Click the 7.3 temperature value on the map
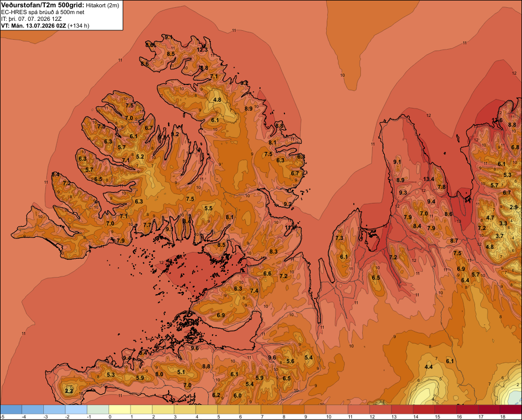Screen dimensions: 522x420 (x=339, y=238)
